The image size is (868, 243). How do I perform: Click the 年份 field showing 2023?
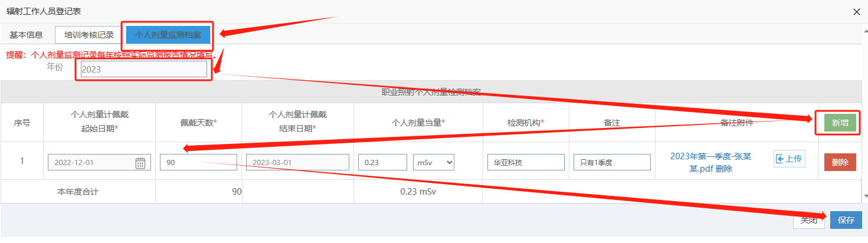tap(144, 70)
